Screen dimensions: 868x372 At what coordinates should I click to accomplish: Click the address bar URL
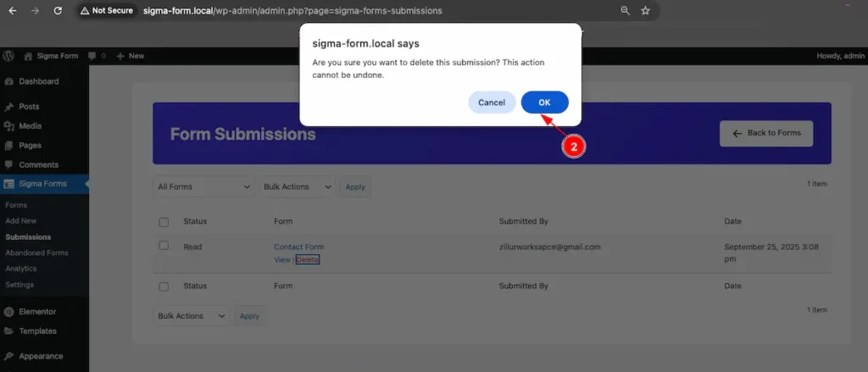292,10
